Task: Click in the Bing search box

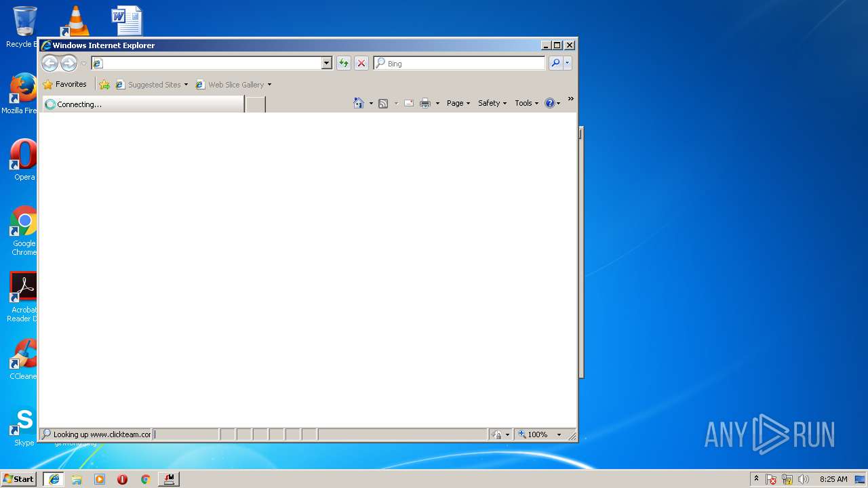Action: (x=459, y=63)
